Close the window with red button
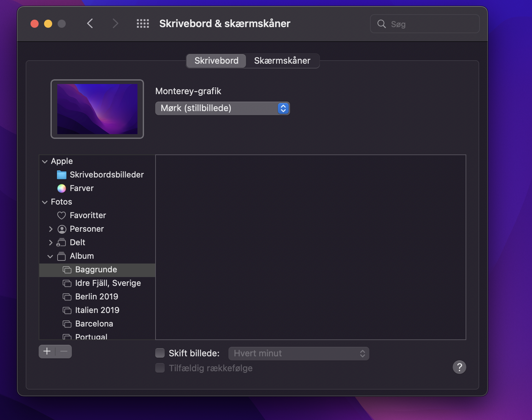532x420 pixels. (x=35, y=24)
